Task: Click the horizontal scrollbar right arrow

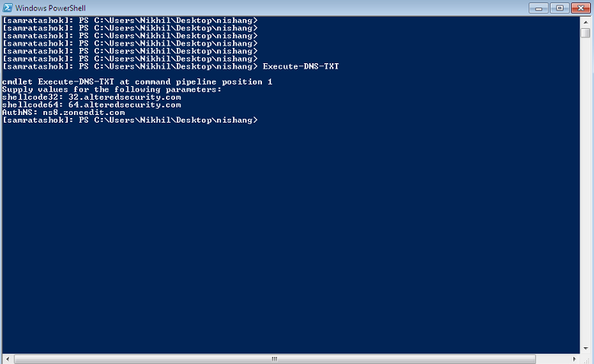Action: 573,358
